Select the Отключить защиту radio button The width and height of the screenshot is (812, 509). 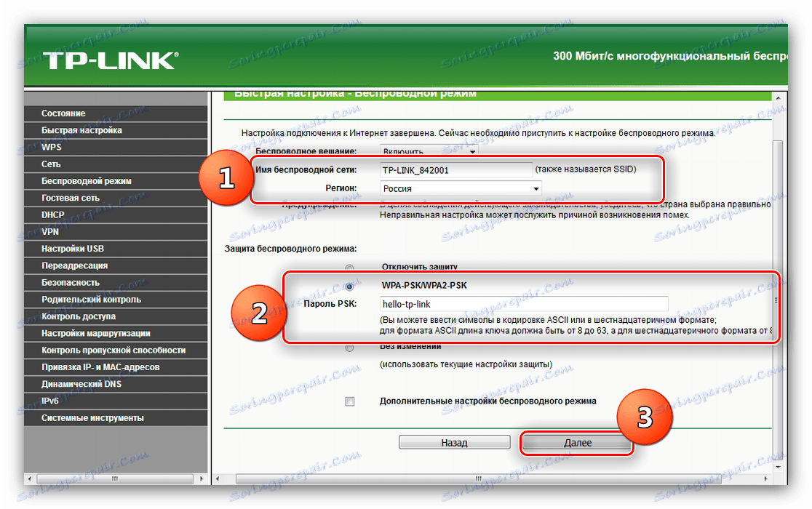point(349,268)
